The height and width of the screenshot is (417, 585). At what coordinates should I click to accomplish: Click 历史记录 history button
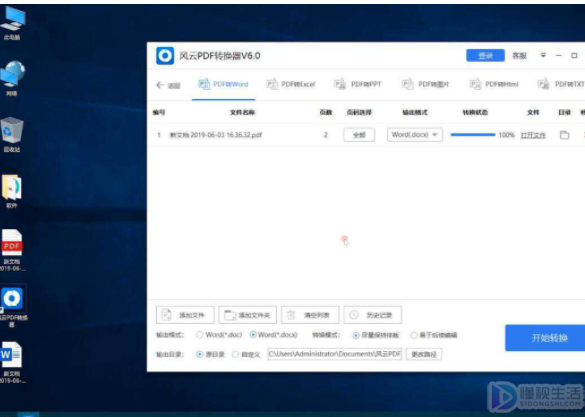[372, 315]
